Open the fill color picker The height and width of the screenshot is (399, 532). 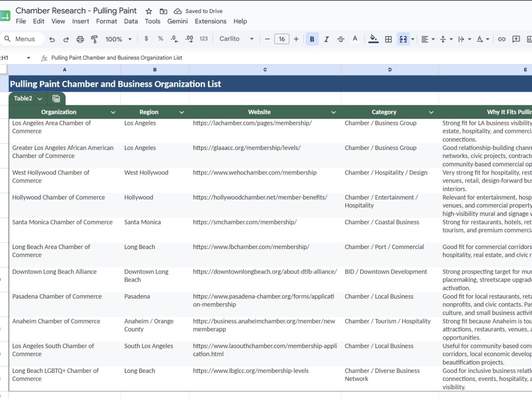373,39
